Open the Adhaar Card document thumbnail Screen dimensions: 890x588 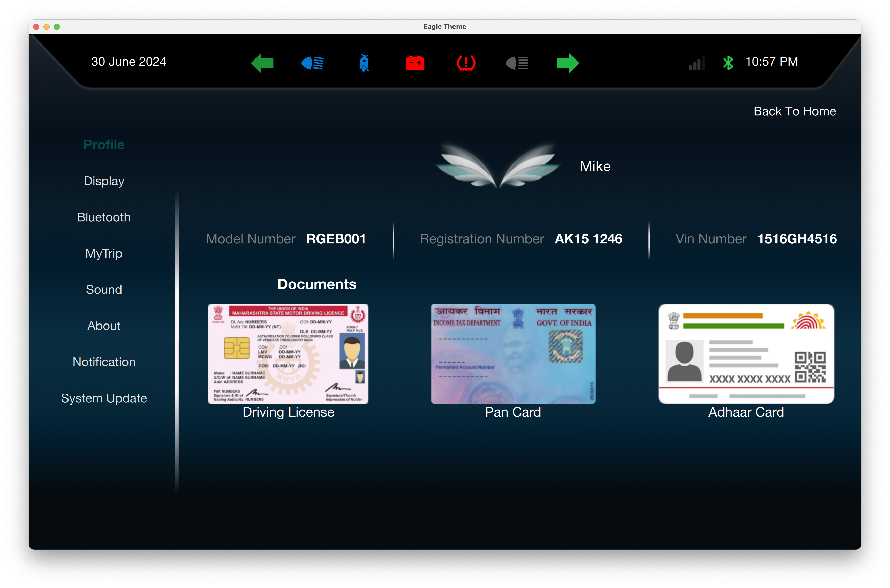coord(746,354)
